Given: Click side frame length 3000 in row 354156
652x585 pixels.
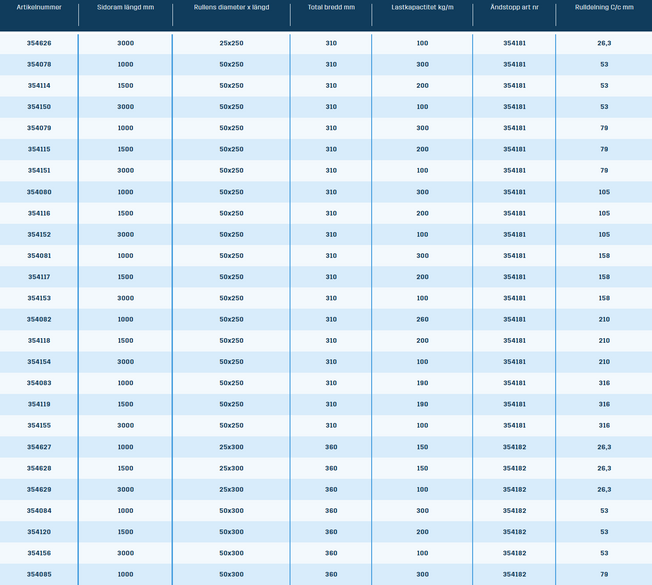Looking at the screenshot, I should (x=126, y=553).
